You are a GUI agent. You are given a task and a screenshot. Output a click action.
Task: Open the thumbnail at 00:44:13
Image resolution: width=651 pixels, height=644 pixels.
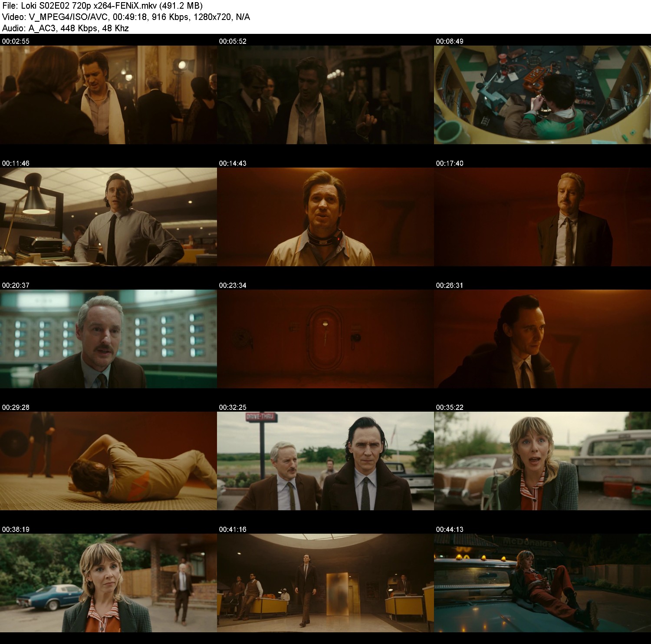pos(542,583)
